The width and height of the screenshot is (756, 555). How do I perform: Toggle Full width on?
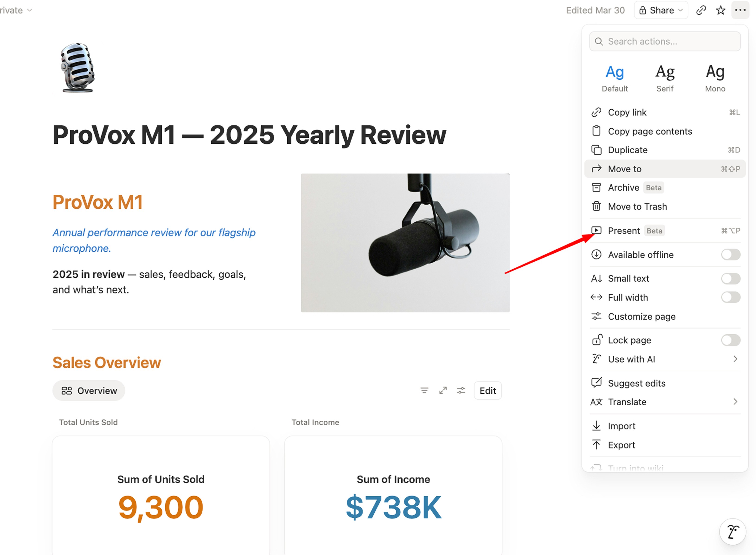click(x=730, y=297)
